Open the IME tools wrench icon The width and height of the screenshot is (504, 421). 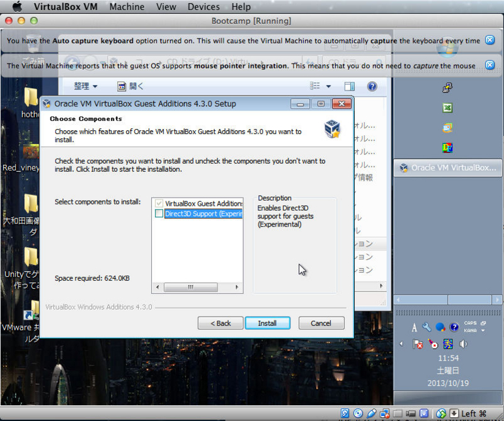click(427, 327)
